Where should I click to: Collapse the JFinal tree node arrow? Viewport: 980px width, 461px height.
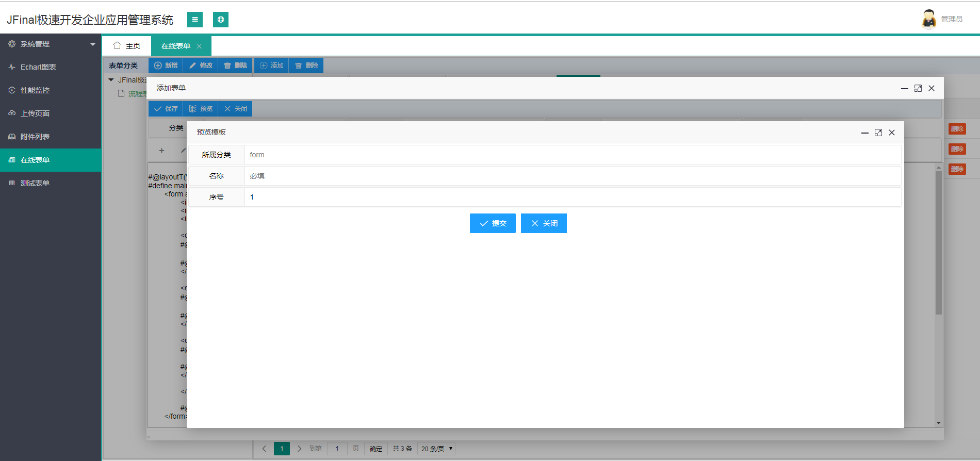point(111,80)
